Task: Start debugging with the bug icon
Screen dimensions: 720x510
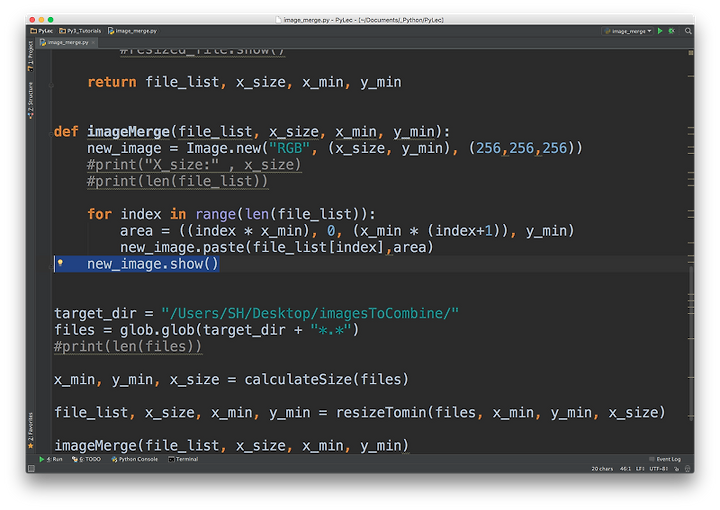Action: point(671,31)
